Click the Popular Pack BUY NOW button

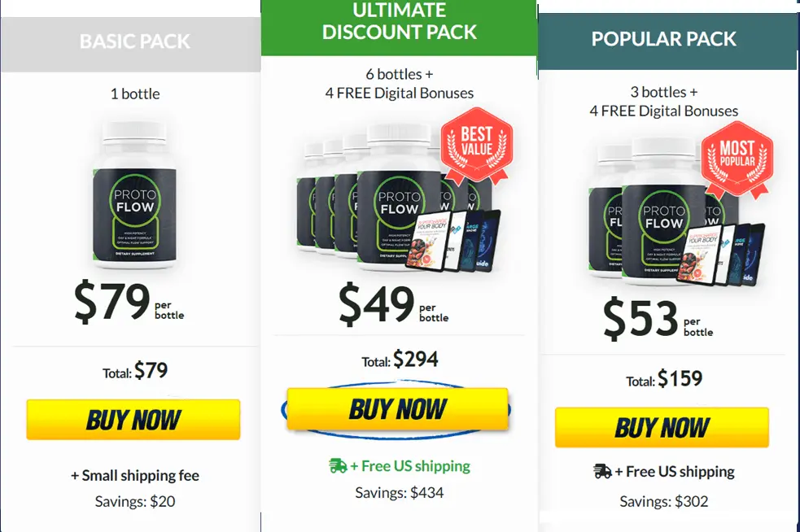(x=662, y=427)
